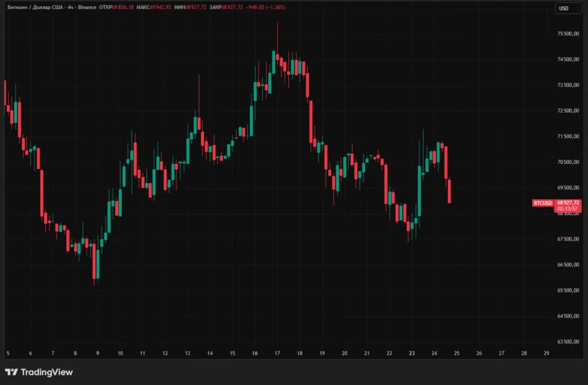Click the 68 500,00 level on the price scale
This screenshot has height=385, width=588.
pyautogui.click(x=569, y=214)
